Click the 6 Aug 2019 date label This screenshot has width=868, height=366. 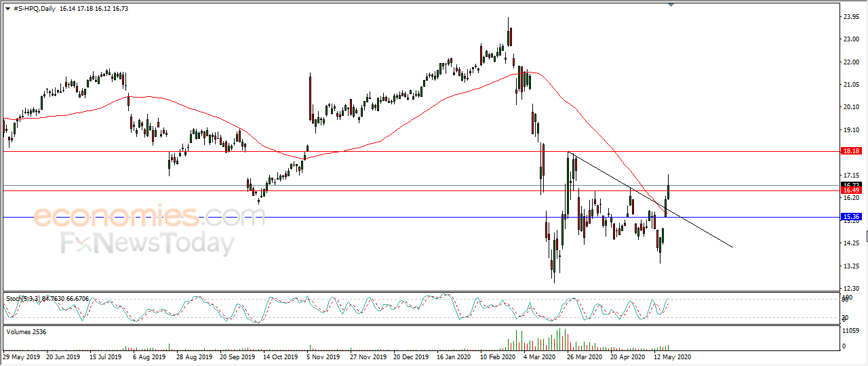(x=149, y=356)
